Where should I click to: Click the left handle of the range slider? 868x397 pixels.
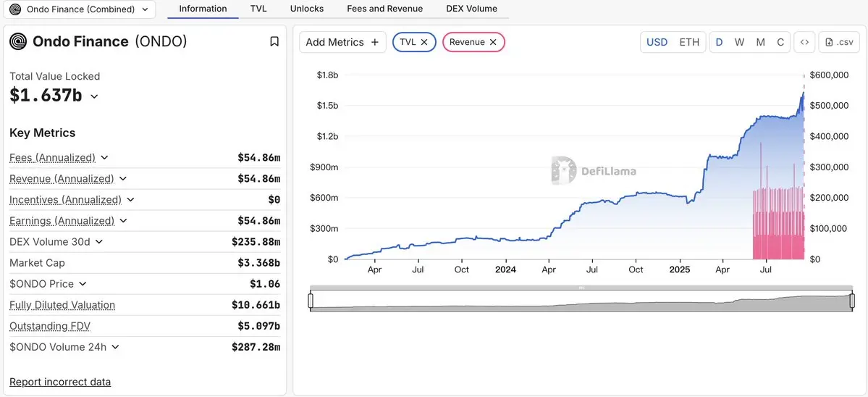(x=311, y=301)
